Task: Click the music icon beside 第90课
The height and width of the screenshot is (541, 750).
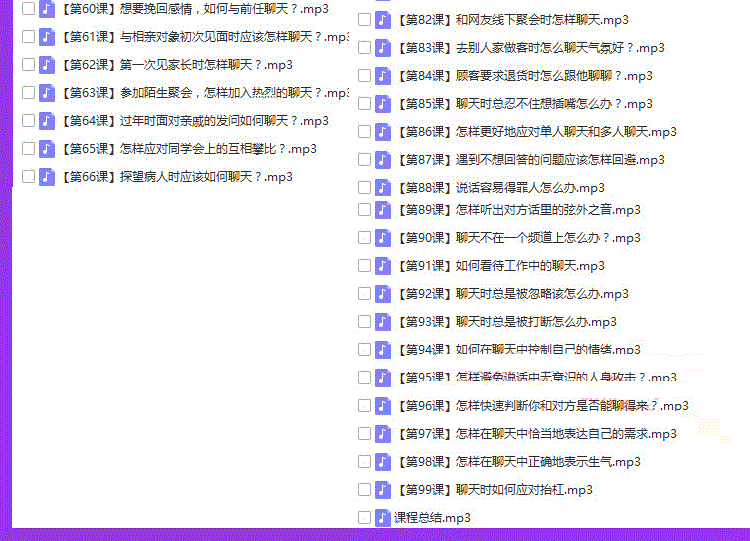Action: tap(383, 237)
